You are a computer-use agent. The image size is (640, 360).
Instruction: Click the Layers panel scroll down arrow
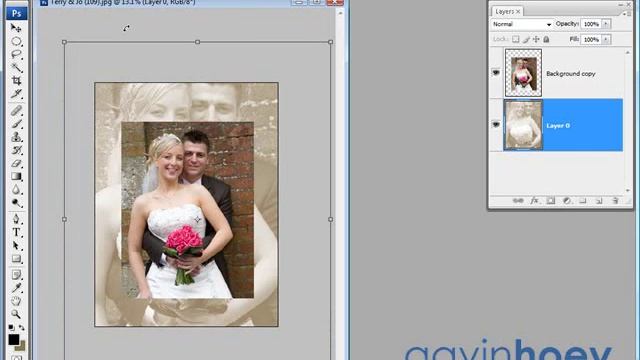click(628, 191)
